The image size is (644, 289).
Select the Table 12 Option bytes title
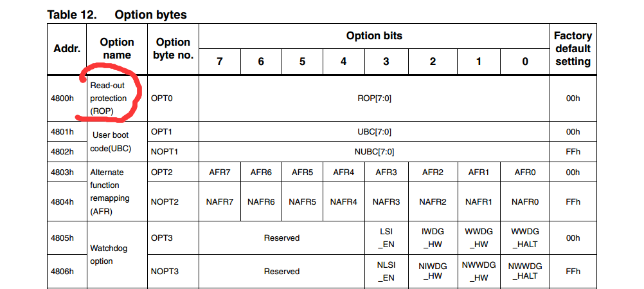(x=117, y=15)
